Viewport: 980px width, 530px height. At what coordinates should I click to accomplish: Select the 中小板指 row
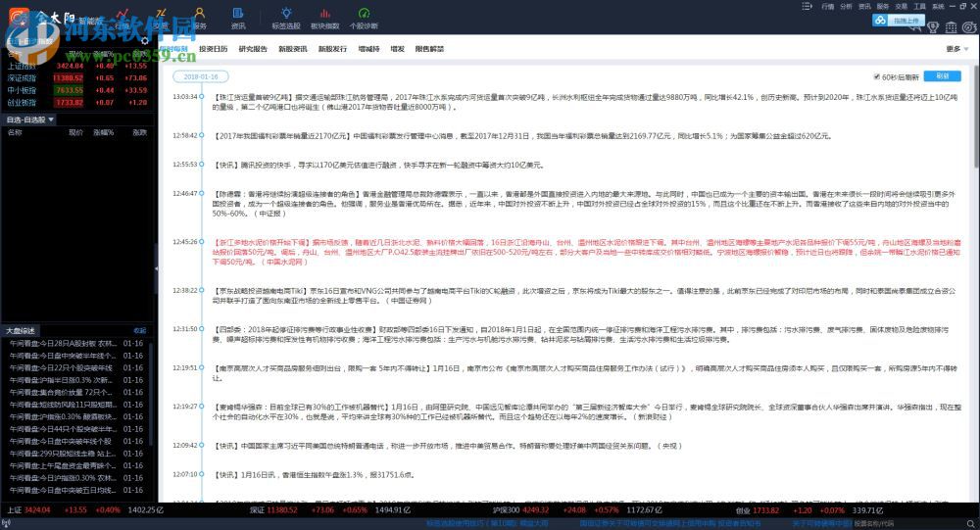point(76,90)
